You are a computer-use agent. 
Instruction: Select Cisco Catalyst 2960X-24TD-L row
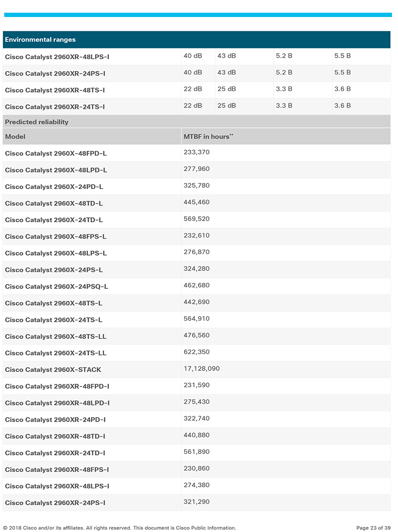pos(197,220)
